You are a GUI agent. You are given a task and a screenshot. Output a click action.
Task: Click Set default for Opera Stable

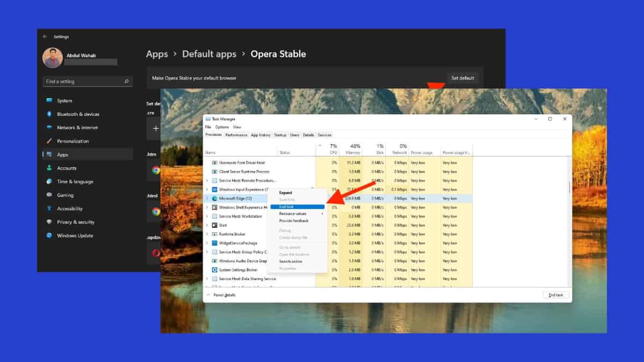[463, 78]
